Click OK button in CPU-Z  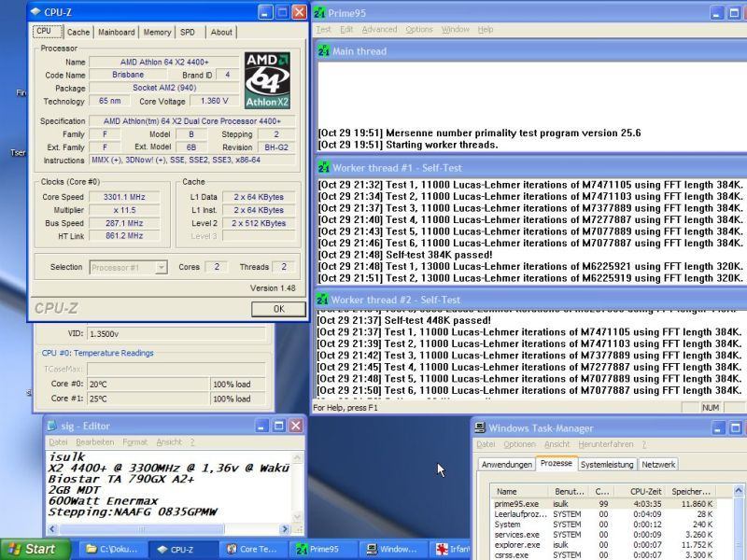[278, 309]
